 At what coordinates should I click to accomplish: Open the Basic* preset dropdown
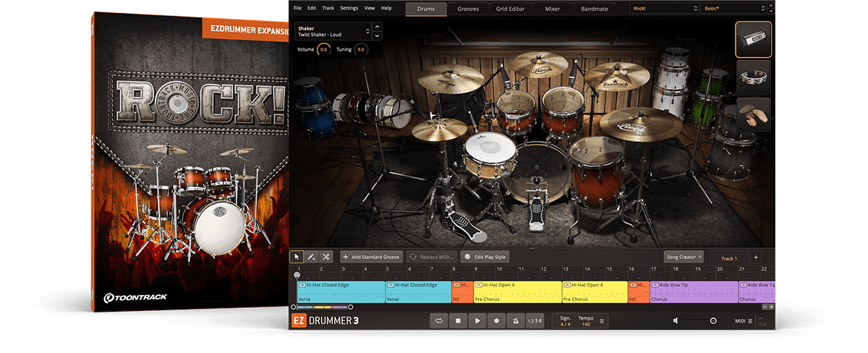(x=733, y=9)
